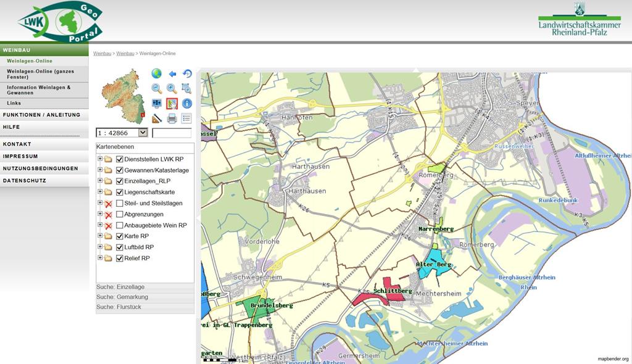Expand the Suche: Einzellage panel
This screenshot has height=364, width=632.
(x=144, y=287)
